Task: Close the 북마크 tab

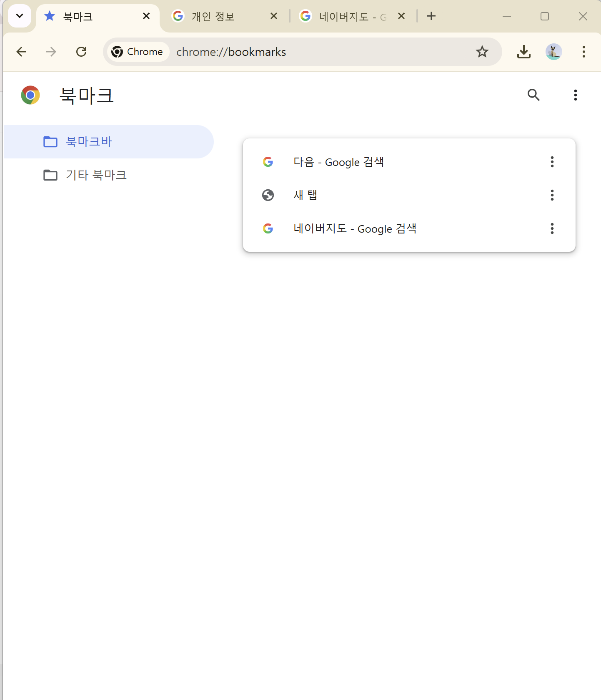Action: click(146, 16)
